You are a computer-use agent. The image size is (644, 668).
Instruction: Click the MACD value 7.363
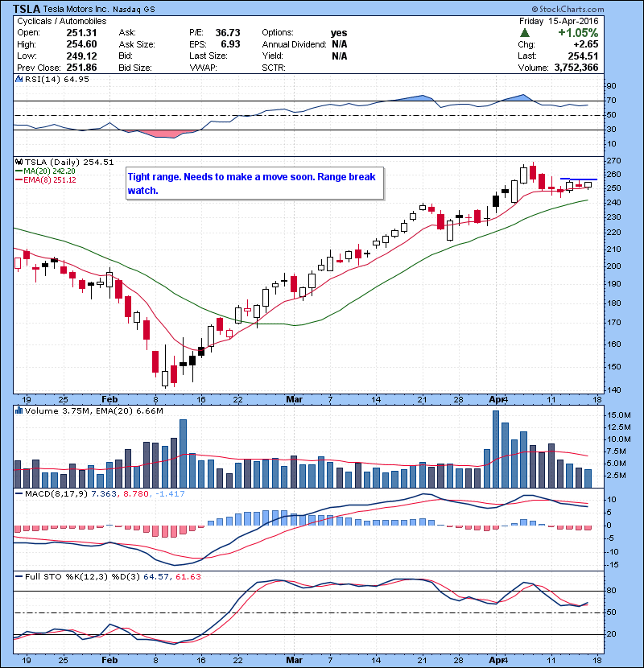(x=104, y=494)
